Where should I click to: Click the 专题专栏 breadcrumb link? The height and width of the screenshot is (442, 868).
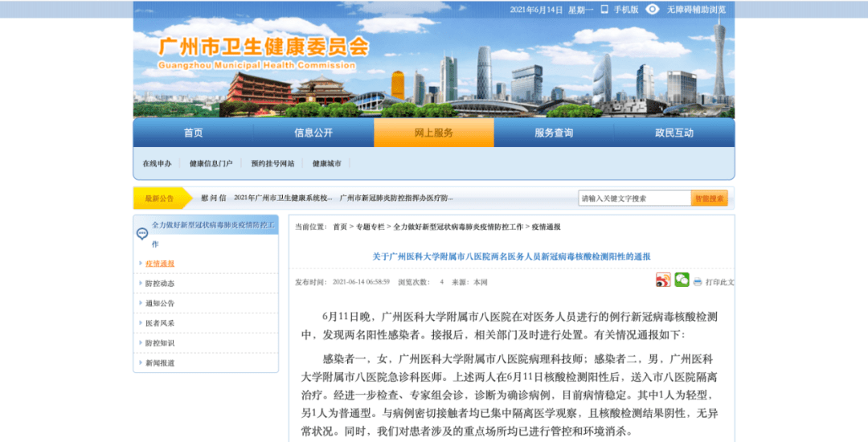[x=371, y=227]
